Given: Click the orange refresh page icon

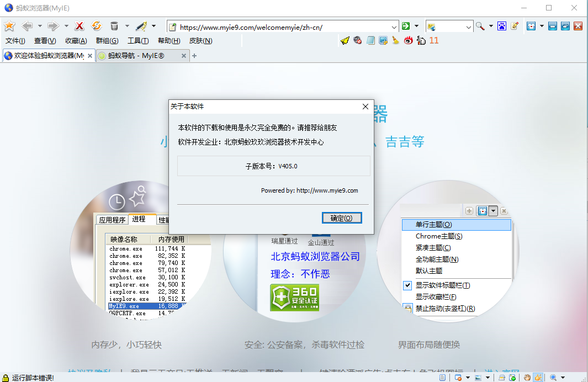Looking at the screenshot, I should click(97, 26).
